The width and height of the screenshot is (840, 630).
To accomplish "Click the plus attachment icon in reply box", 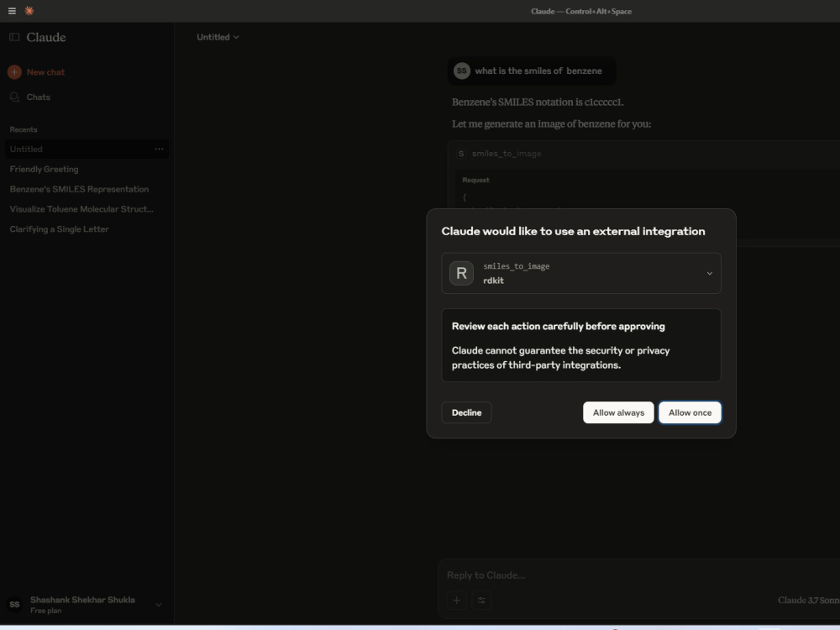I will [456, 600].
